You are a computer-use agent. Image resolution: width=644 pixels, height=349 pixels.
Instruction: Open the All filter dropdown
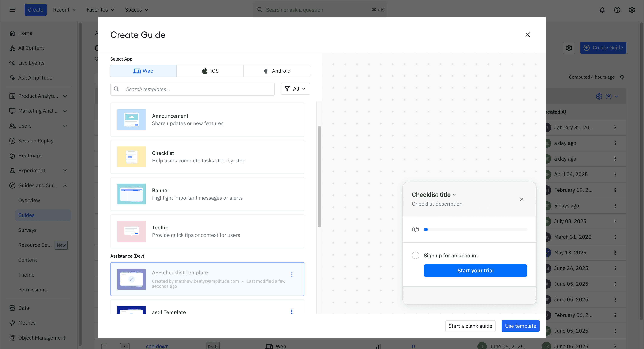(295, 89)
